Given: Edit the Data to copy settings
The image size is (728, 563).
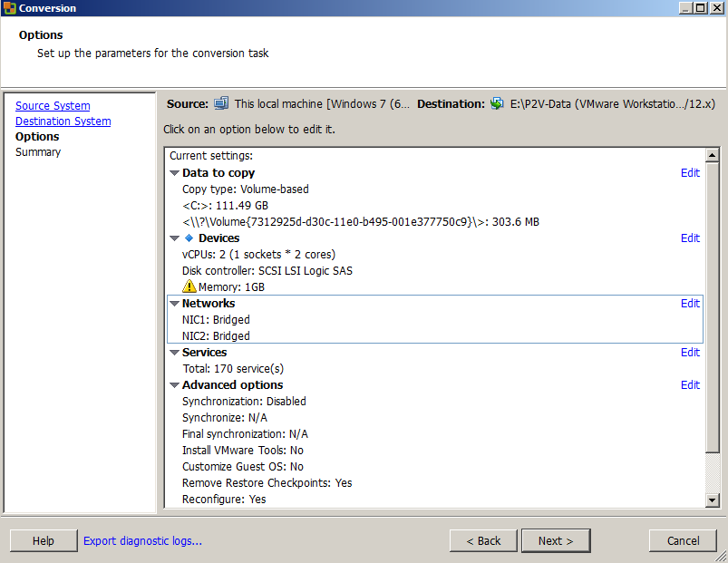Looking at the screenshot, I should point(690,172).
